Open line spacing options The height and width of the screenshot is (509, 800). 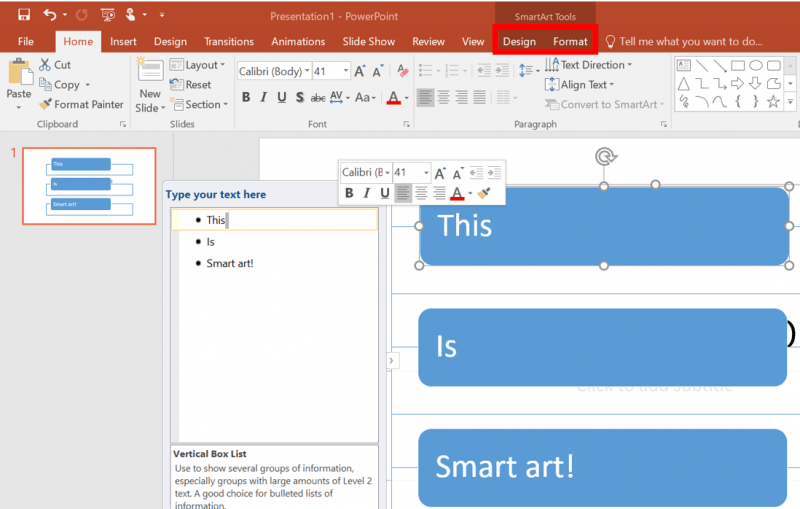(529, 70)
